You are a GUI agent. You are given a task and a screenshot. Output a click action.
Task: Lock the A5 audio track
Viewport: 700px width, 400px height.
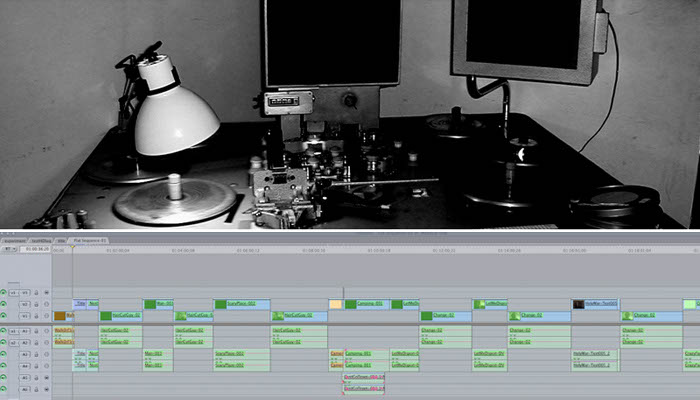(x=36, y=378)
